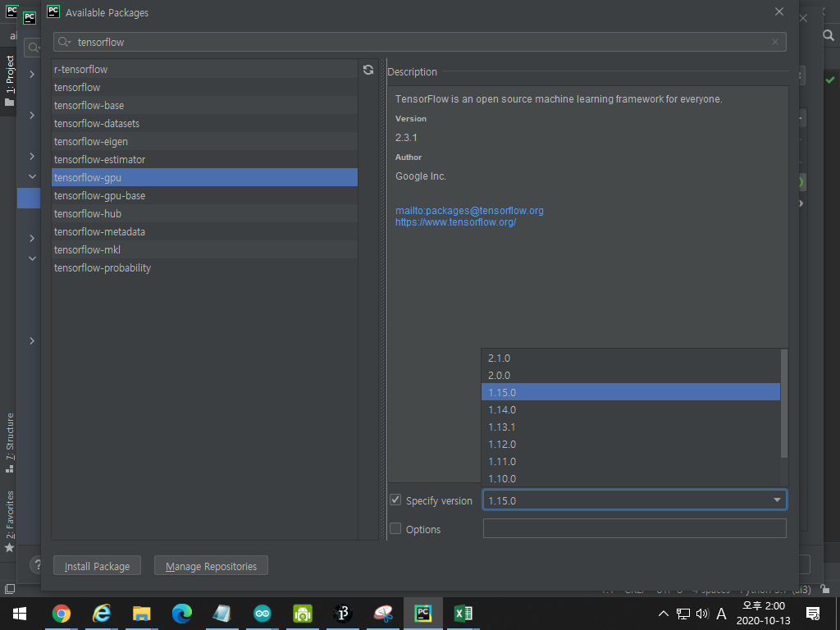Click the taskbar clock and date

pyautogui.click(x=764, y=614)
